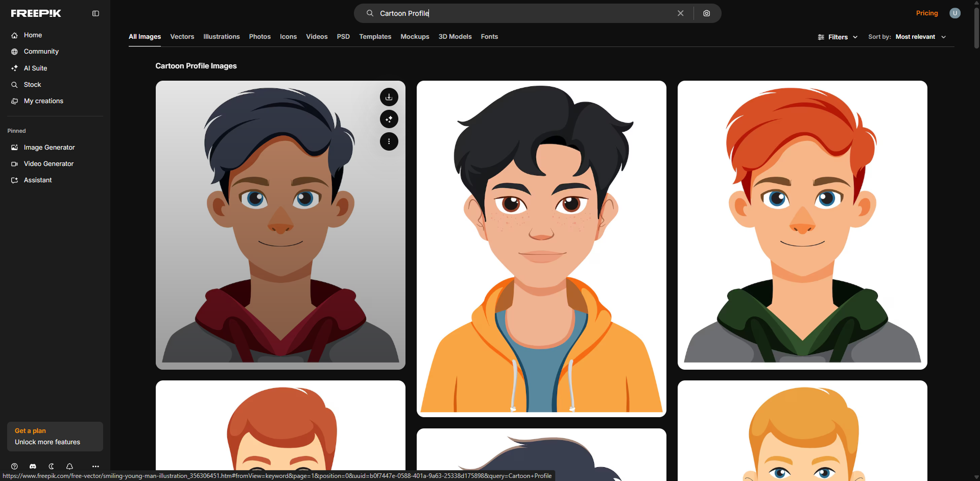Open the three-dot more menu in sidebar footer
The height and width of the screenshot is (481, 980).
pyautogui.click(x=95, y=466)
